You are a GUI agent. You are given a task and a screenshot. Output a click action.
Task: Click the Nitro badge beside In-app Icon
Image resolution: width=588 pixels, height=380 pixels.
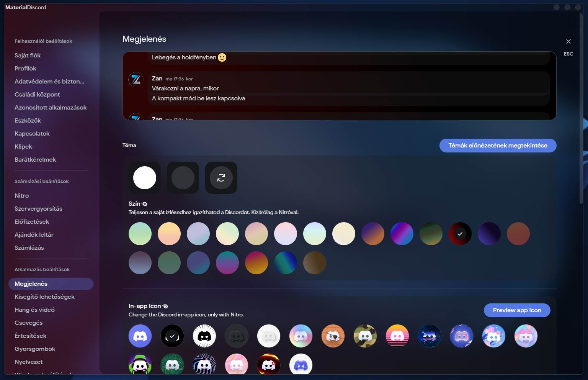(x=165, y=306)
